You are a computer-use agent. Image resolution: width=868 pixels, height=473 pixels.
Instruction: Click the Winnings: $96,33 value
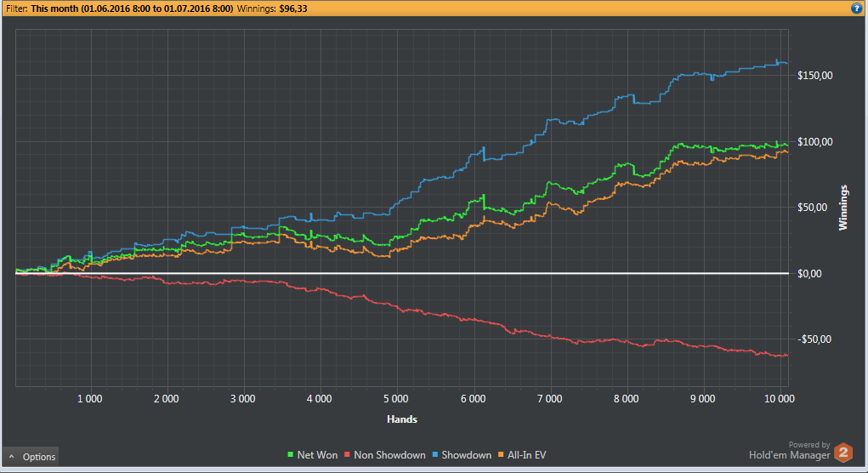pyautogui.click(x=272, y=9)
